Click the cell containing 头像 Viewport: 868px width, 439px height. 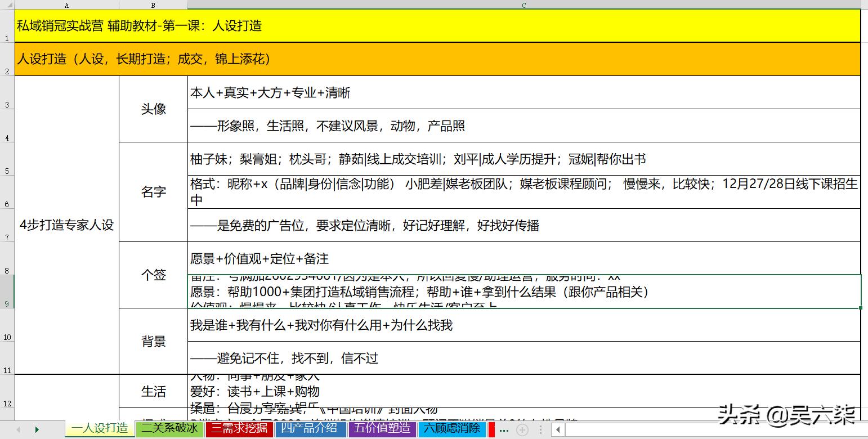153,109
